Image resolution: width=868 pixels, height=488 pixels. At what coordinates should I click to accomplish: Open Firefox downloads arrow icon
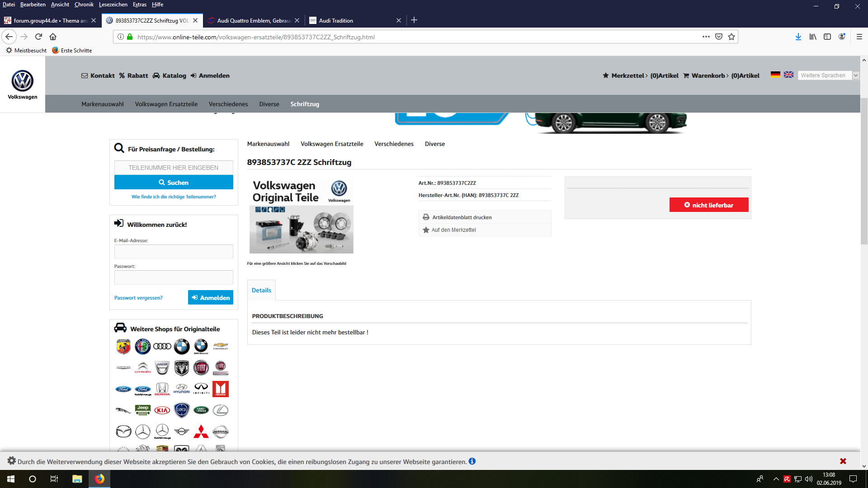798,37
